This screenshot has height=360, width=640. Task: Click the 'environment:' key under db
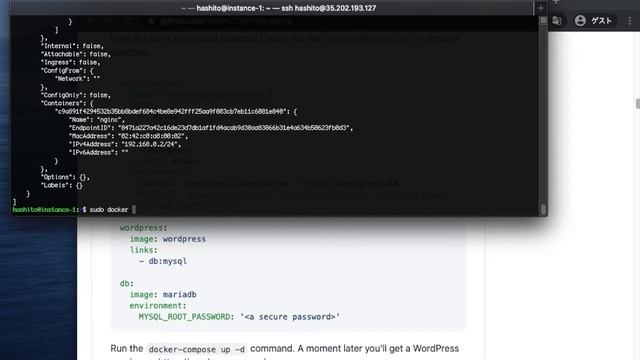tap(158, 306)
